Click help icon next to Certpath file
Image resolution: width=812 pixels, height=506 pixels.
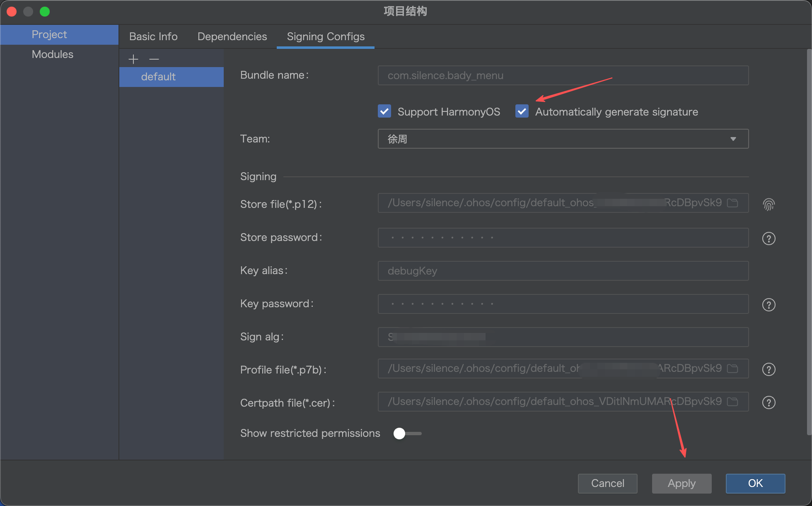pos(768,402)
